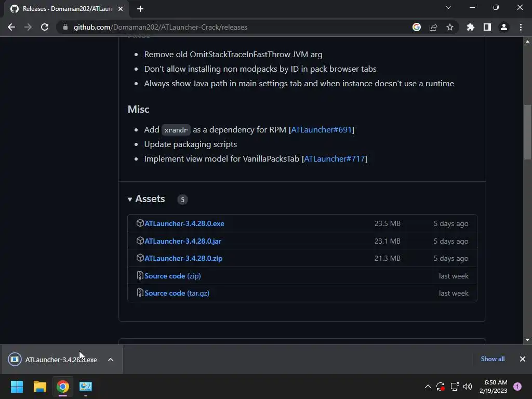Reload the GitHub releases page

pos(45,27)
